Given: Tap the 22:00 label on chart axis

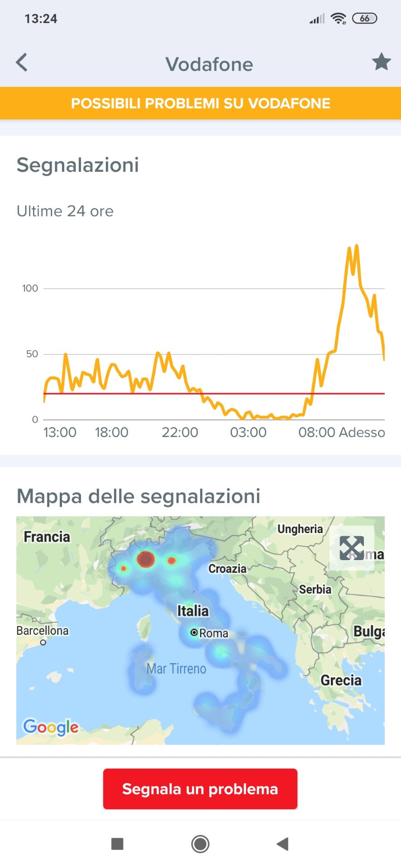Looking at the screenshot, I should coord(180,433).
